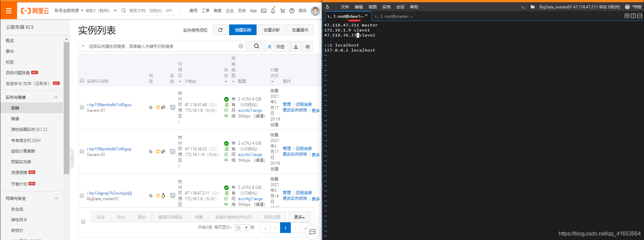644x240 pixels.
Task: Open the orange hamburger menu
Action: pyautogui.click(x=8, y=11)
